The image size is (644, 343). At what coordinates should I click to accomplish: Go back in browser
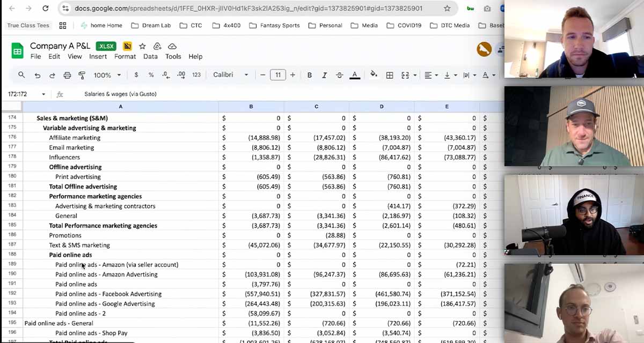point(12,9)
